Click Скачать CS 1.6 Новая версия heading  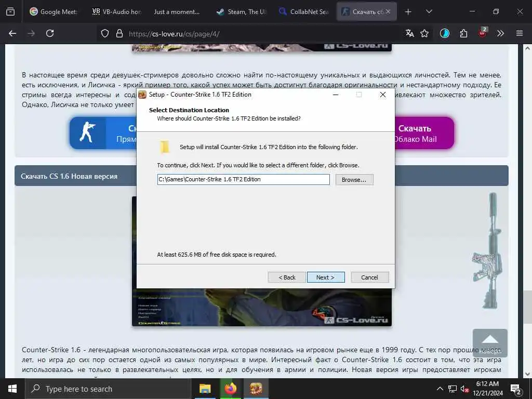tap(69, 176)
